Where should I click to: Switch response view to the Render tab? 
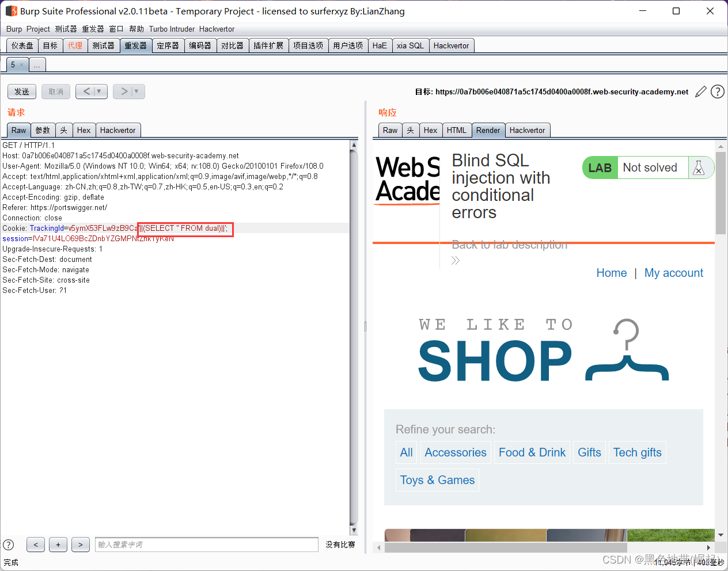pos(488,130)
